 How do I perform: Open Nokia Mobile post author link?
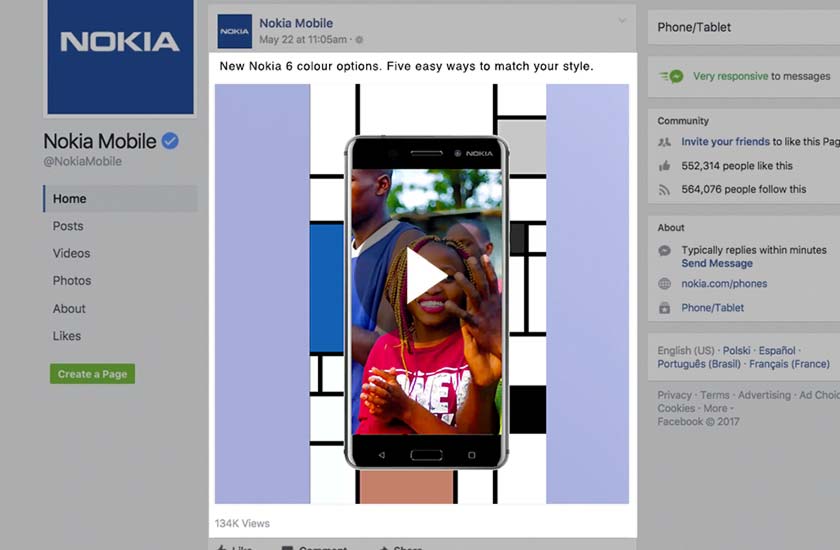pos(296,23)
